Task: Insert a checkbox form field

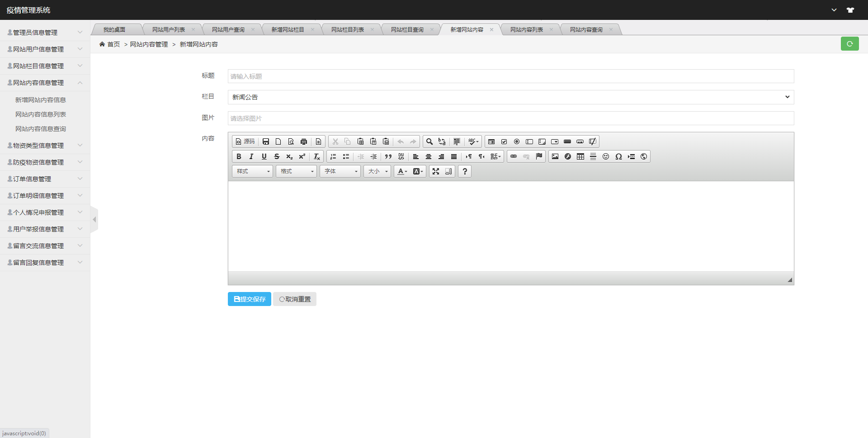Action: 504,141
